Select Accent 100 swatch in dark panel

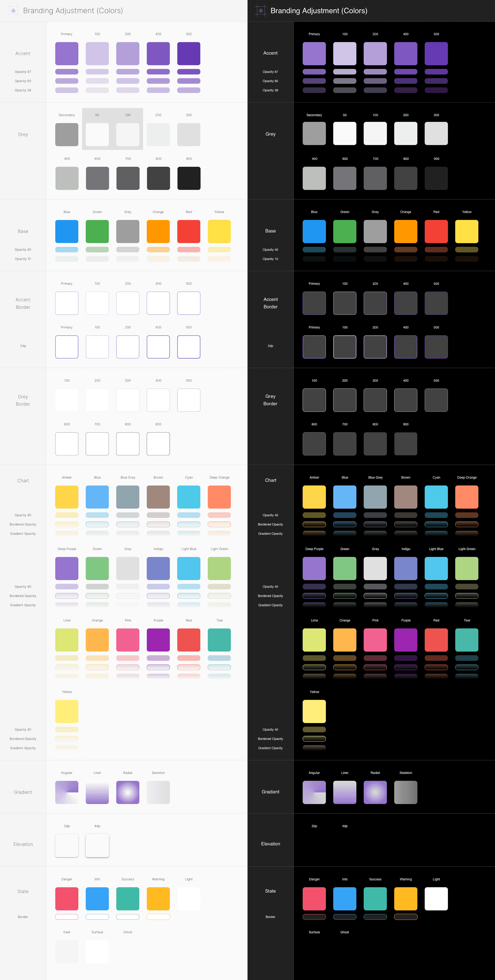pyautogui.click(x=345, y=54)
